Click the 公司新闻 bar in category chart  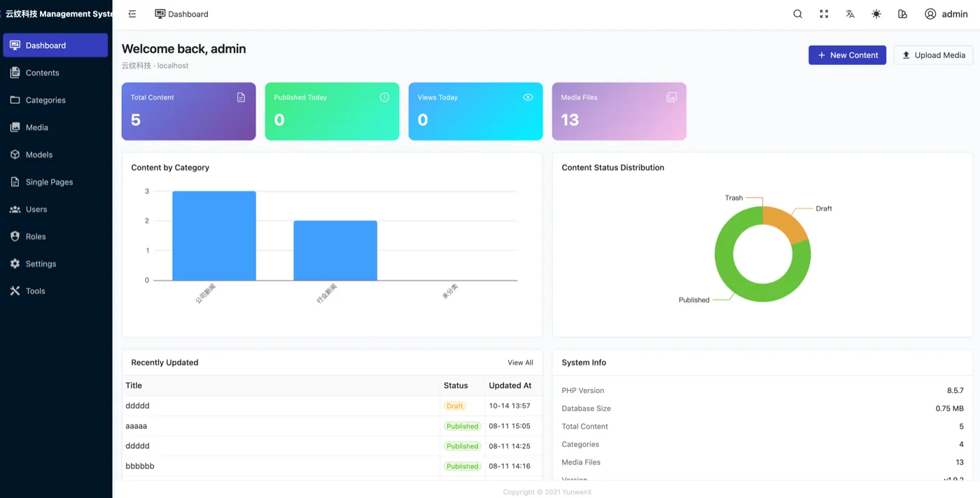pyautogui.click(x=214, y=236)
